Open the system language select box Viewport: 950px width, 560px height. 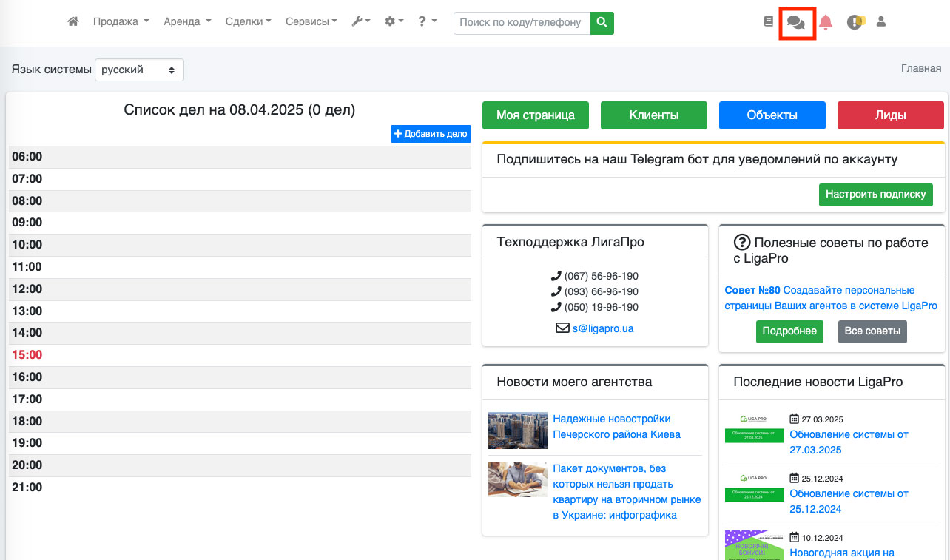click(139, 70)
